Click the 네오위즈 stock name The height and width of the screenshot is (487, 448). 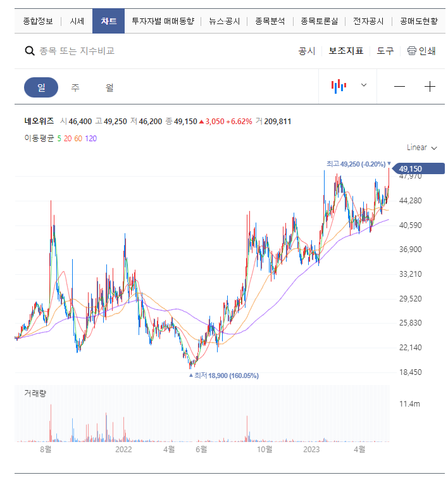(x=39, y=121)
